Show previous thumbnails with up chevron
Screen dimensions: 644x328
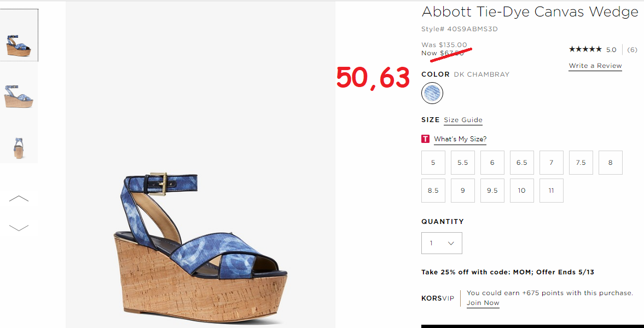click(19, 199)
